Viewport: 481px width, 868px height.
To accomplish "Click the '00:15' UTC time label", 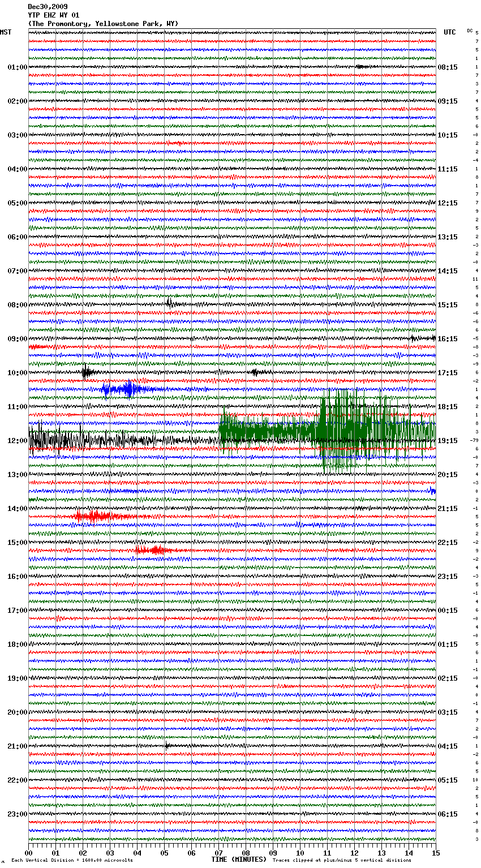I will (x=448, y=611).
